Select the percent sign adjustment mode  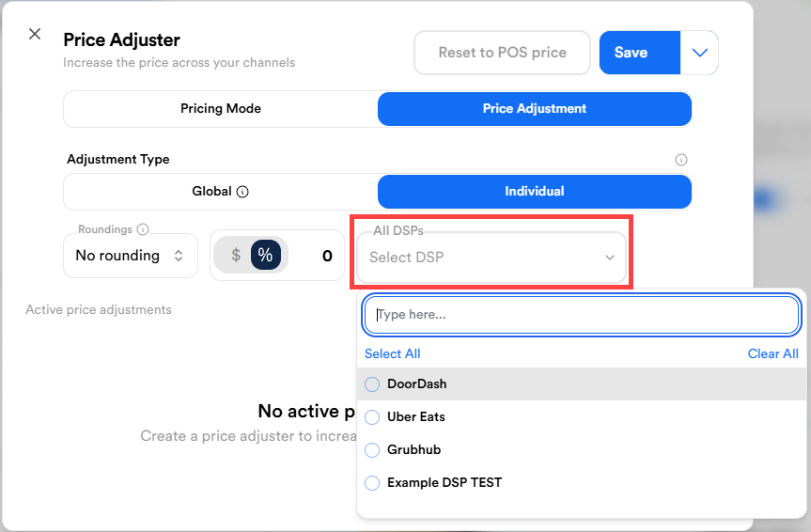coord(265,256)
